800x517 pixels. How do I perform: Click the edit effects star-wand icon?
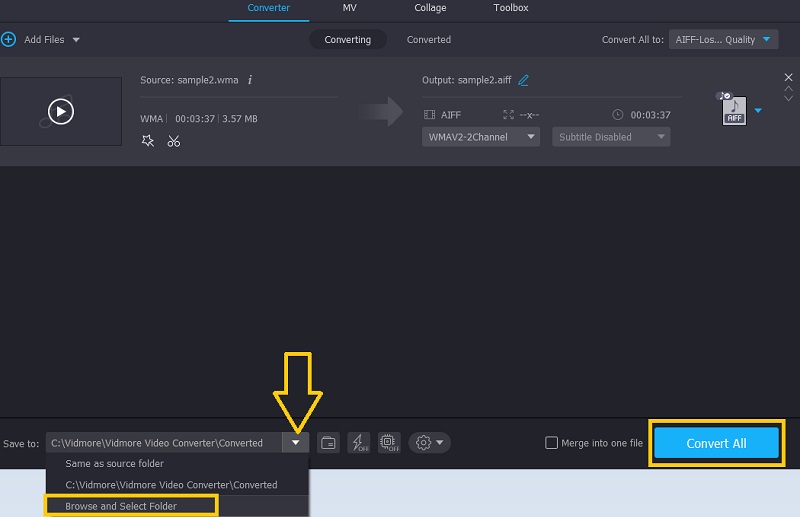coord(148,141)
